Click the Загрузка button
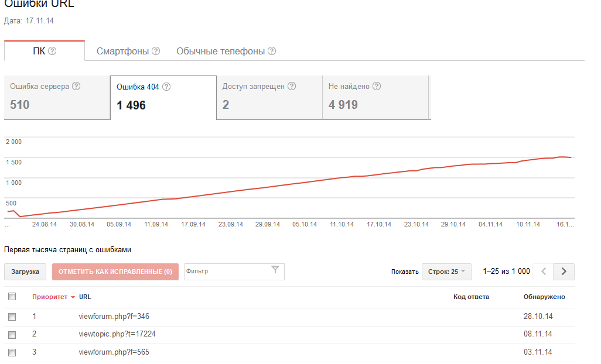Image resolution: width=601 pixels, height=364 pixels. [x=25, y=272]
